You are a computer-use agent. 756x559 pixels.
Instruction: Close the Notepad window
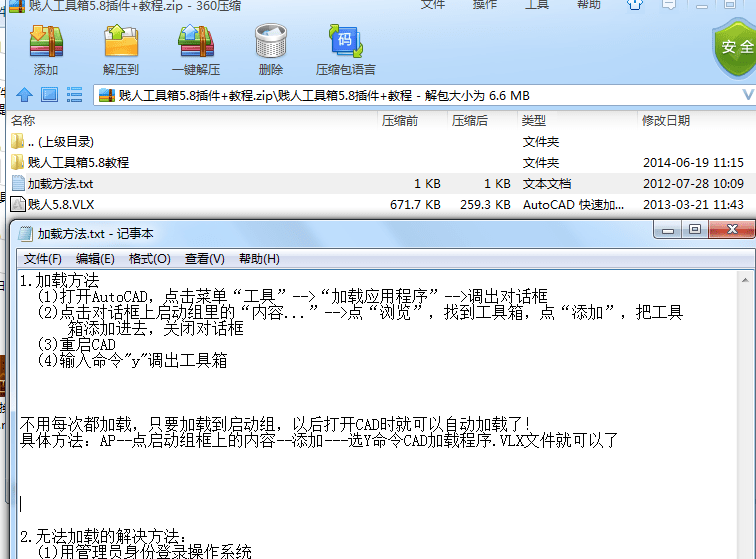pyautogui.click(x=732, y=230)
